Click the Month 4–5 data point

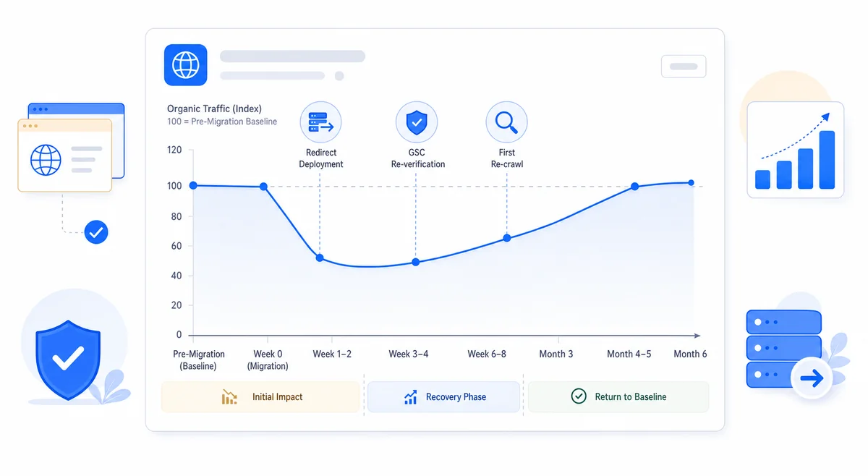[x=634, y=187]
